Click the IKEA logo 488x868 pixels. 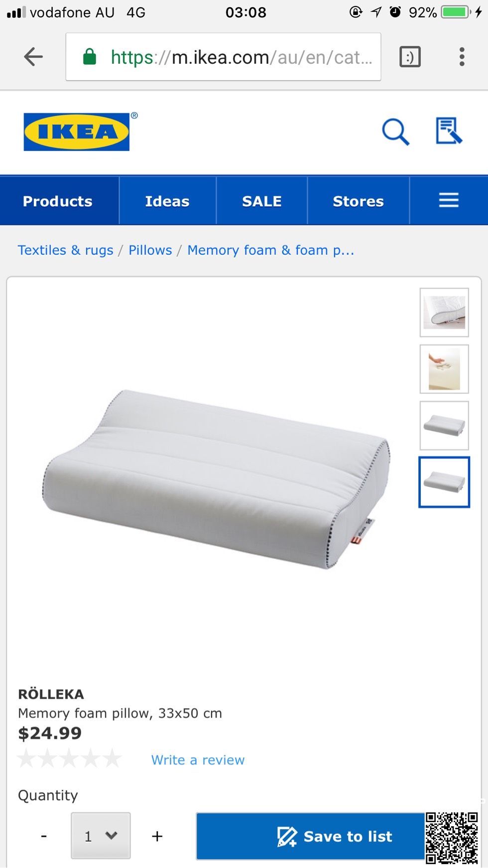click(x=77, y=132)
